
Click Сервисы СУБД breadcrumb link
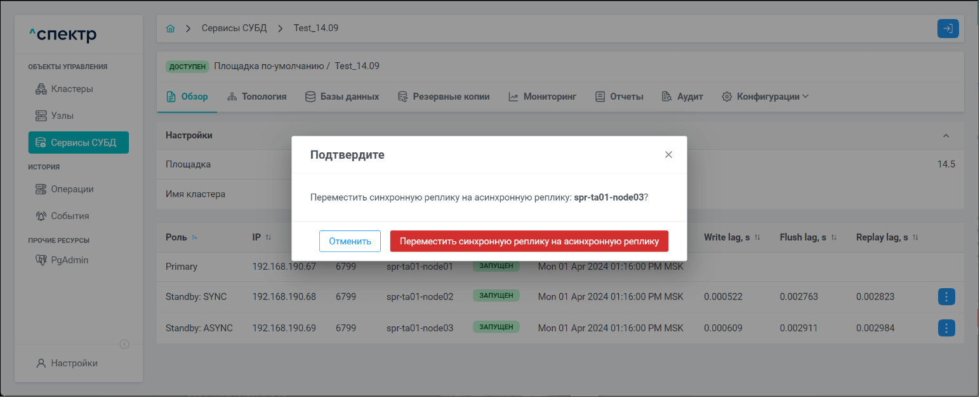[x=234, y=29]
